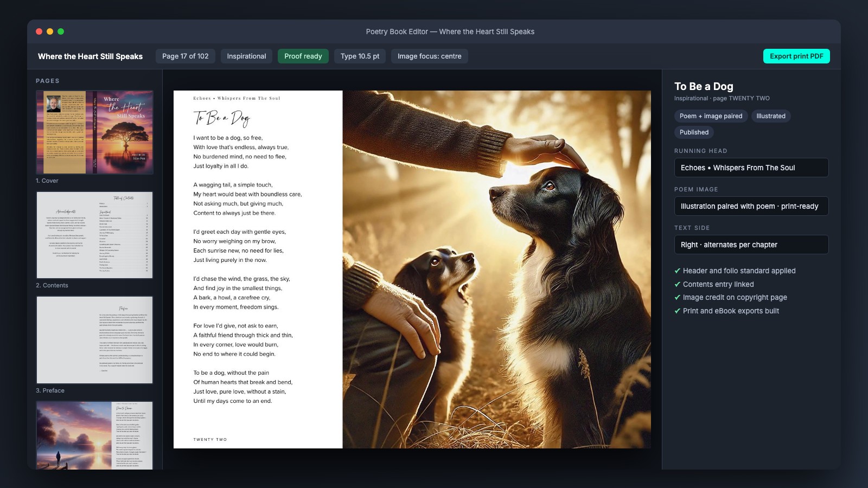868x488 pixels.
Task: Click the 'To be a dog, without the pain' line
Action: 231,373
